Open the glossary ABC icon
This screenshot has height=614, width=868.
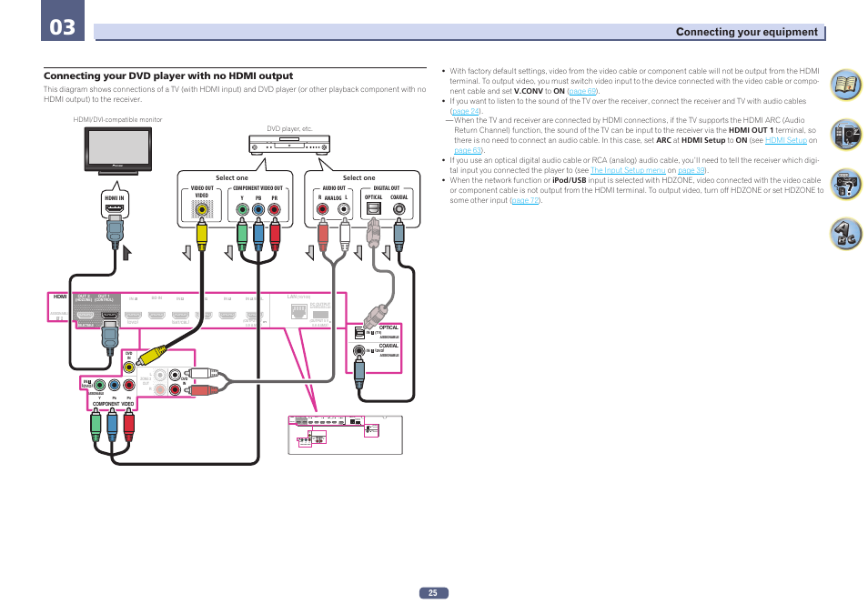(x=846, y=234)
